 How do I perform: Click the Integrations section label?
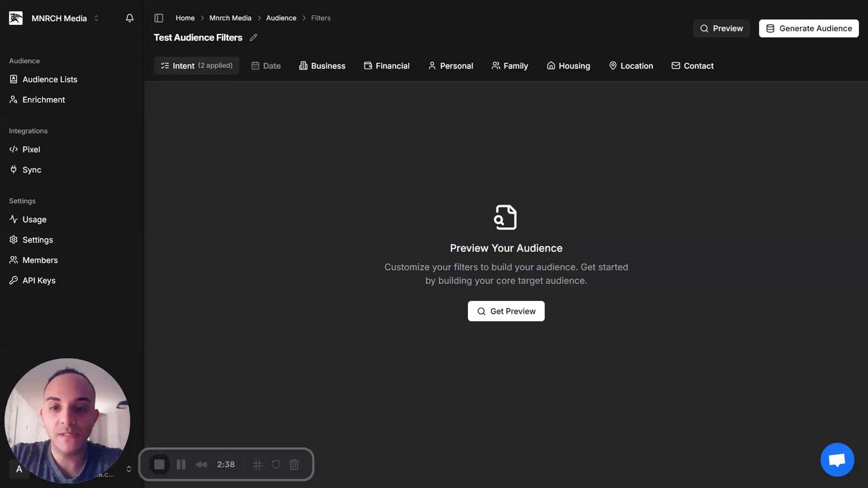click(28, 131)
